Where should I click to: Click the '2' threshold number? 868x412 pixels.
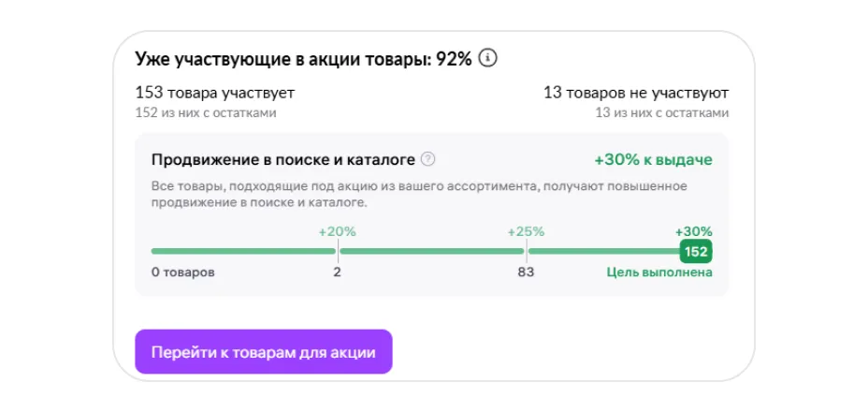point(337,272)
